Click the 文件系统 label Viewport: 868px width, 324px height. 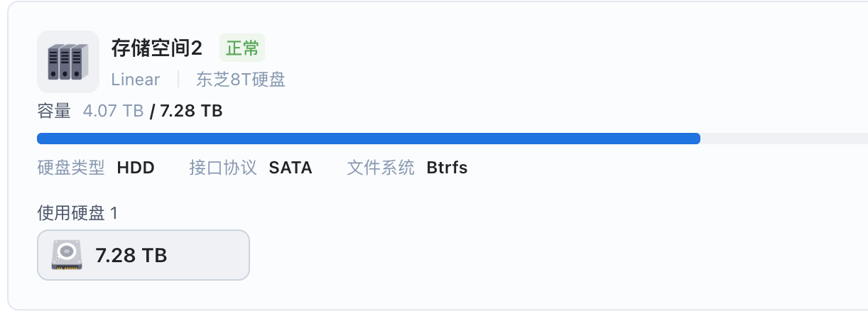[x=381, y=168]
